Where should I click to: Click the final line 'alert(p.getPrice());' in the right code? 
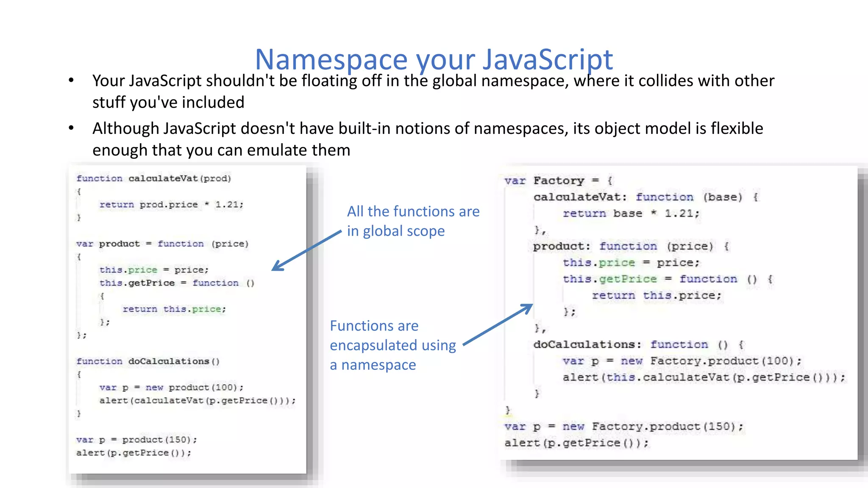(576, 443)
